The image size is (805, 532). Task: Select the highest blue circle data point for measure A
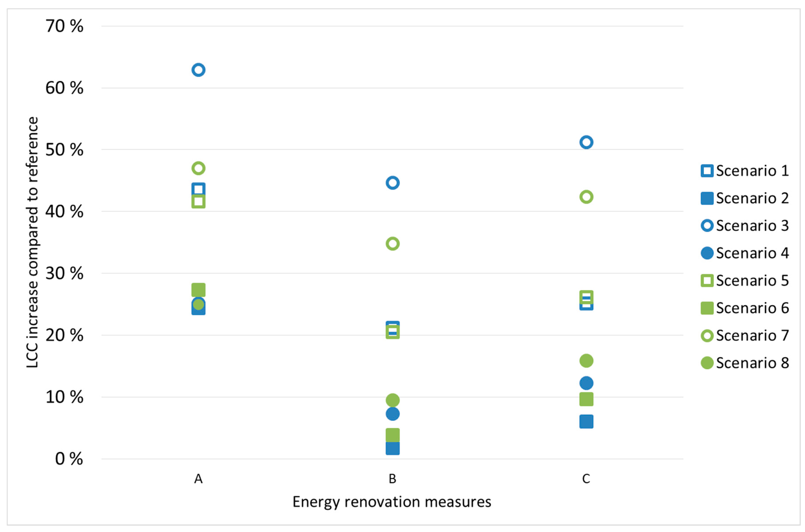(198, 70)
